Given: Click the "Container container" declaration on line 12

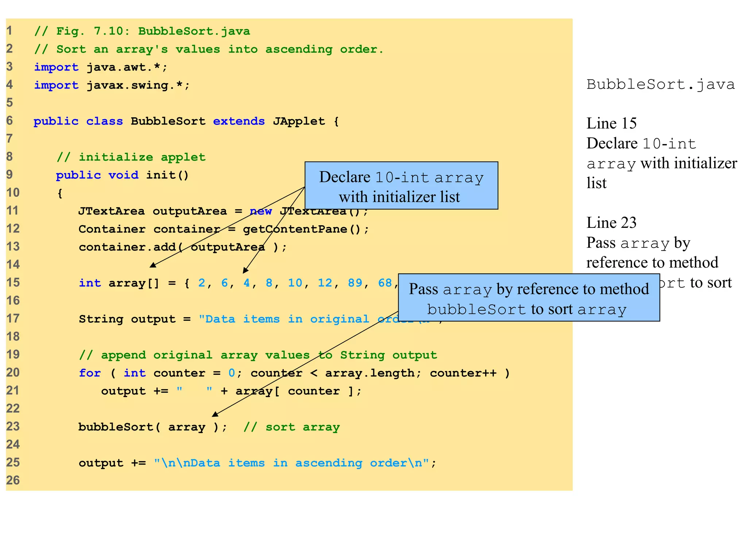Looking at the screenshot, I should (149, 229).
